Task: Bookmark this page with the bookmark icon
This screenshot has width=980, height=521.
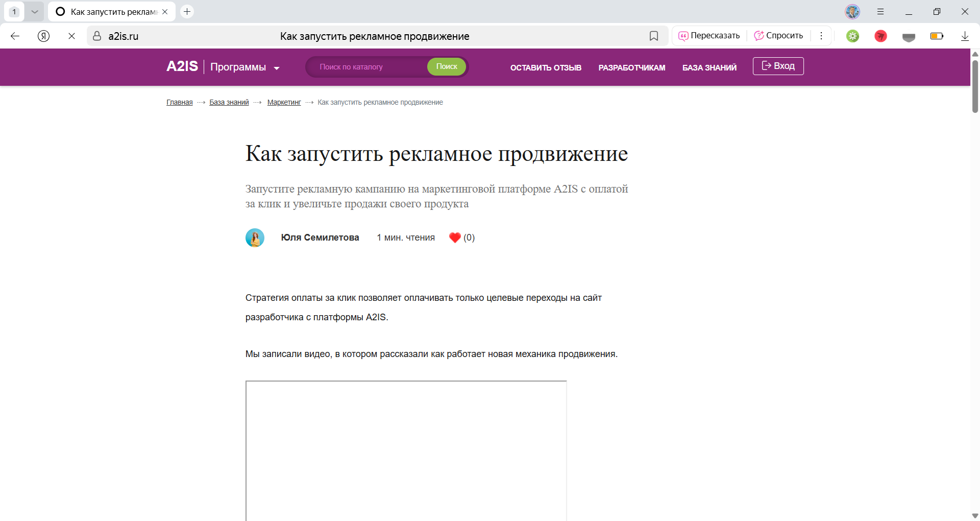Action: (654, 36)
